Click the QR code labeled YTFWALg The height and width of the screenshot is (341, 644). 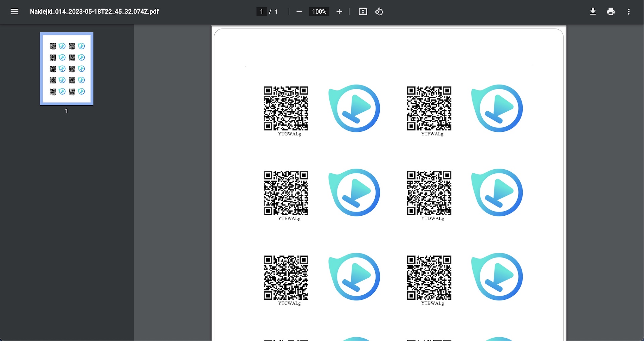[429, 108]
